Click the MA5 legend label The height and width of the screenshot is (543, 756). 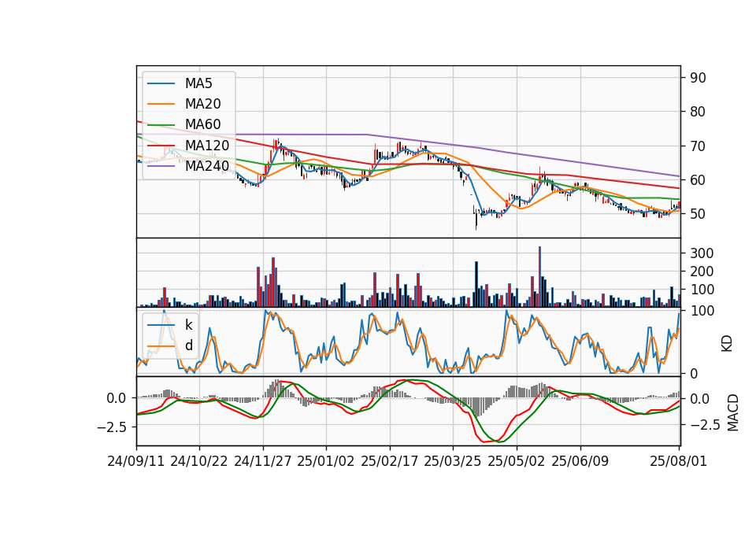(198, 83)
